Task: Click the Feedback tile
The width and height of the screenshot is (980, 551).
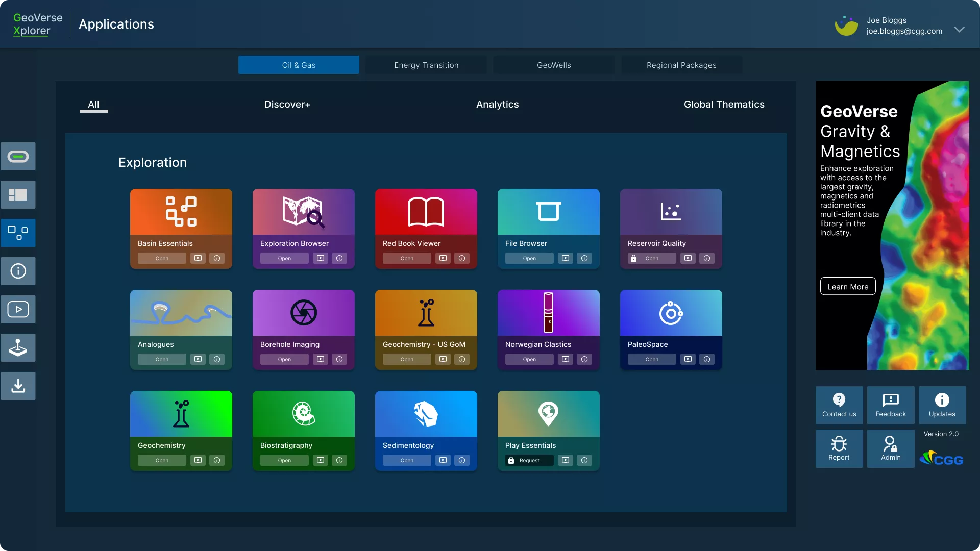Action: click(x=890, y=405)
